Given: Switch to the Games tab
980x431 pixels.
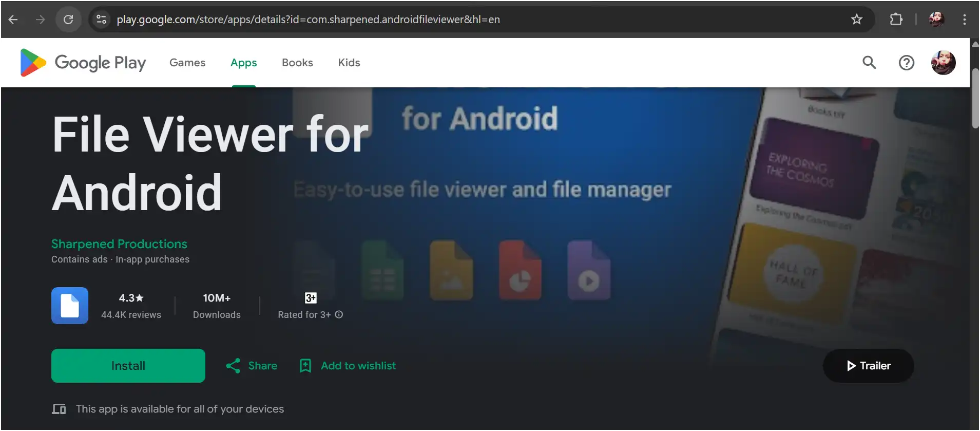Looking at the screenshot, I should point(187,63).
